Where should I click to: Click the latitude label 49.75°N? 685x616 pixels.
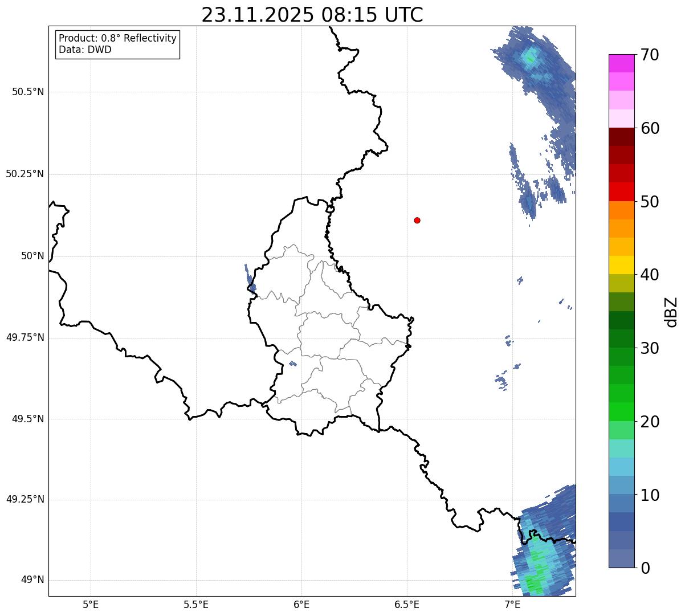(x=25, y=337)
